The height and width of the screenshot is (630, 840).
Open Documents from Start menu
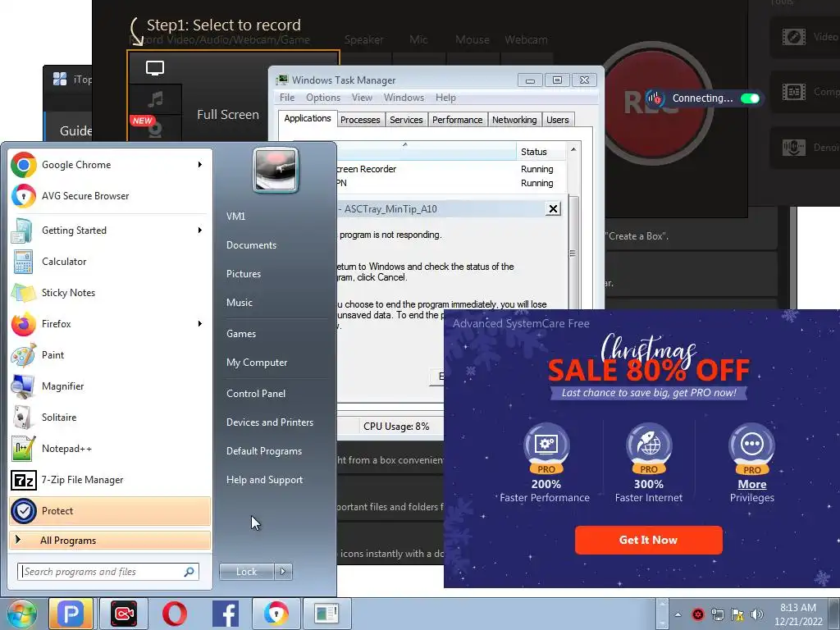tap(251, 245)
